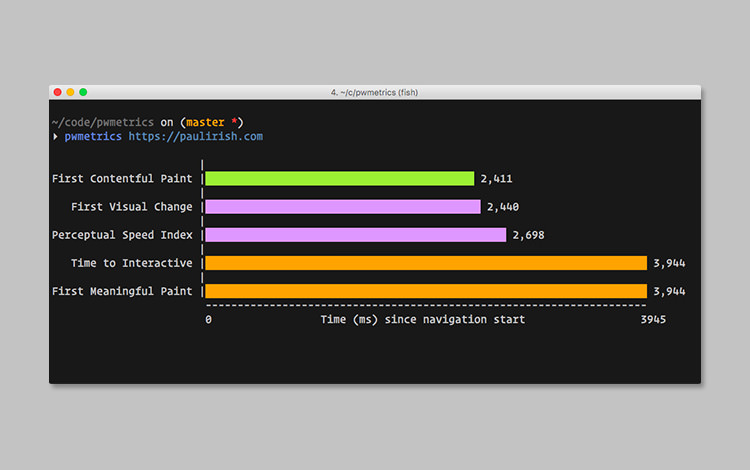Select the purple Perceptual Speed Index bar
The image size is (750, 470).
click(355, 235)
